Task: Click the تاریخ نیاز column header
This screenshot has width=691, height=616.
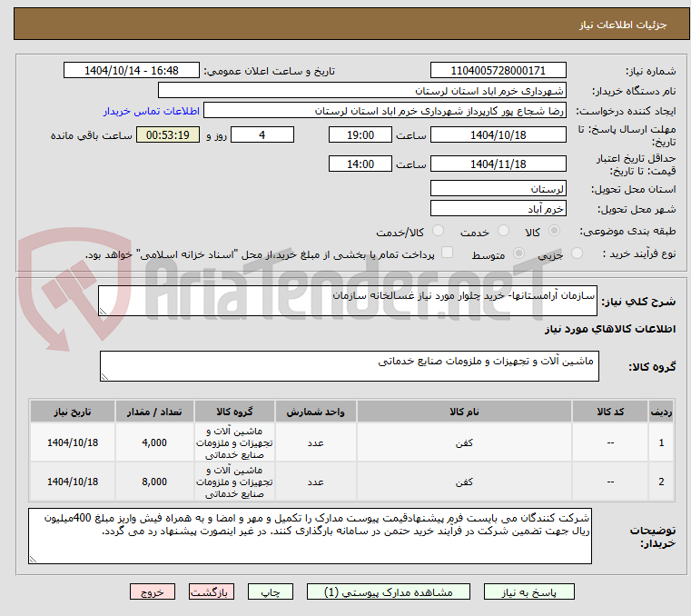Action: coord(73,412)
